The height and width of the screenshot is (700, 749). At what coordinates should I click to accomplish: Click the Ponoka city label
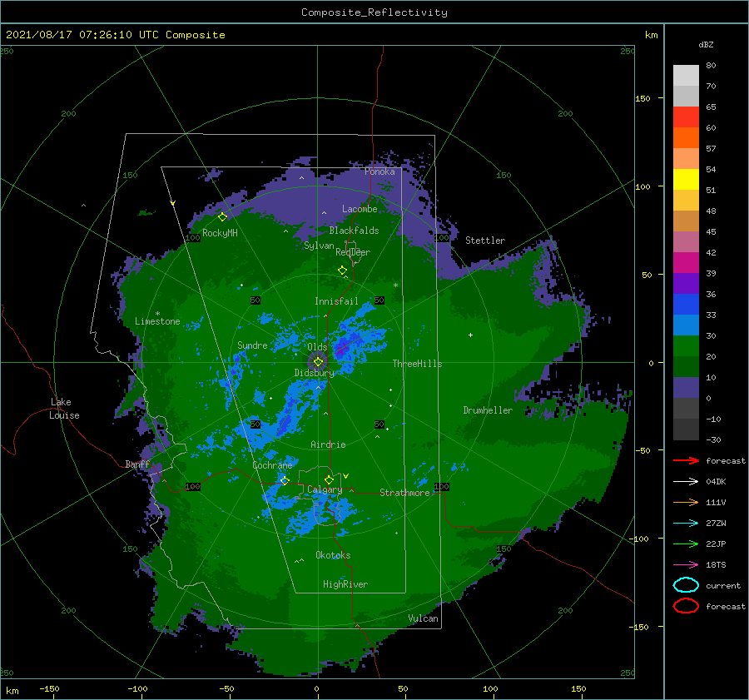pos(379,171)
